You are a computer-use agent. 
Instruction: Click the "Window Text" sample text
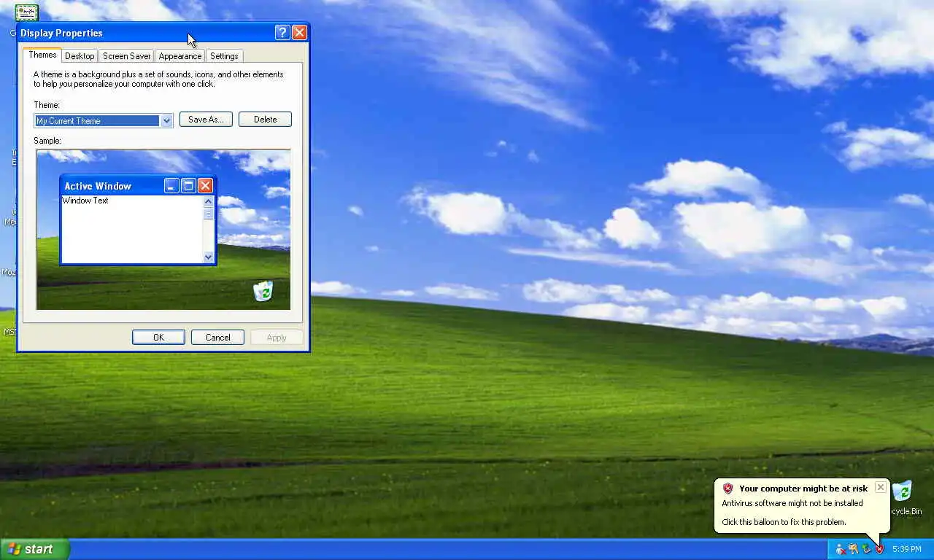point(85,201)
